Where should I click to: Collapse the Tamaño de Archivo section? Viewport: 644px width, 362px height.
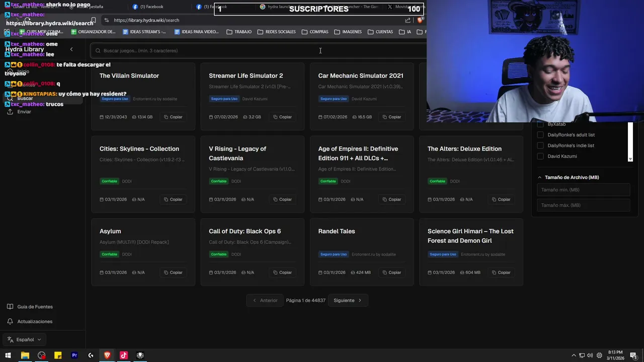coord(569,177)
